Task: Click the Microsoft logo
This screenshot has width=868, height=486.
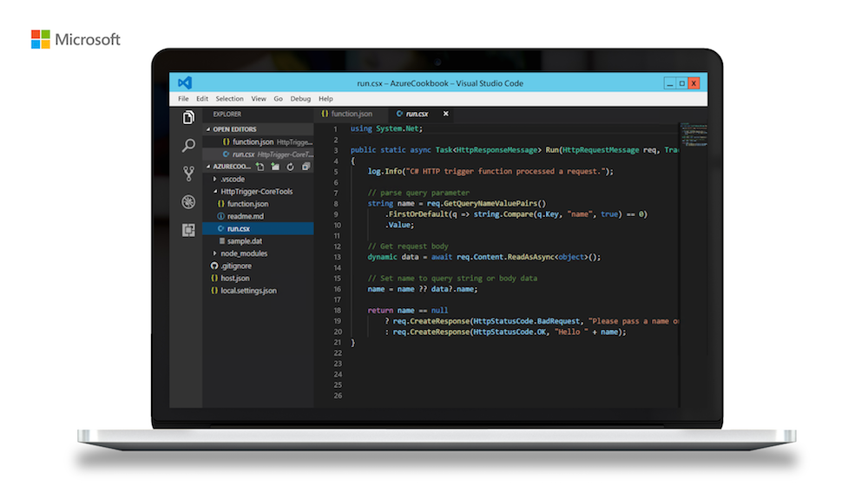Action: pos(76,39)
